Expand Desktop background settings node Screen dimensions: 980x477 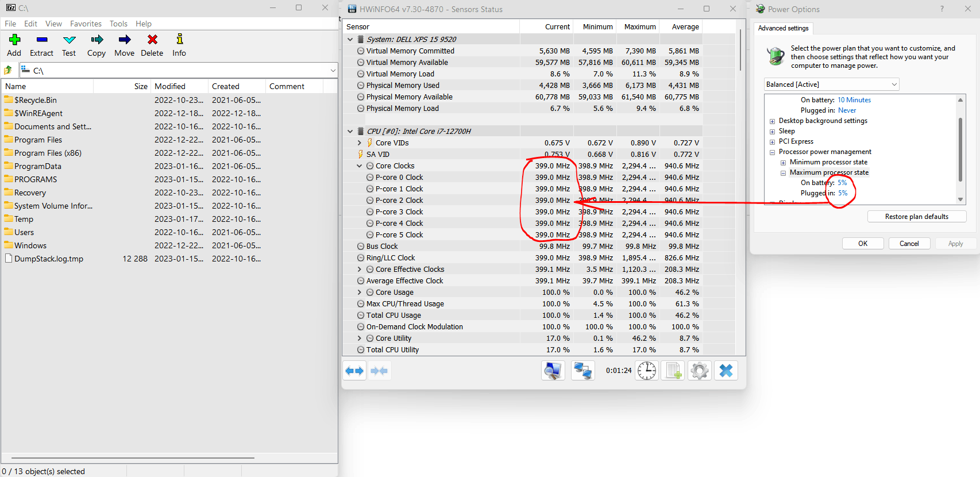pos(772,121)
